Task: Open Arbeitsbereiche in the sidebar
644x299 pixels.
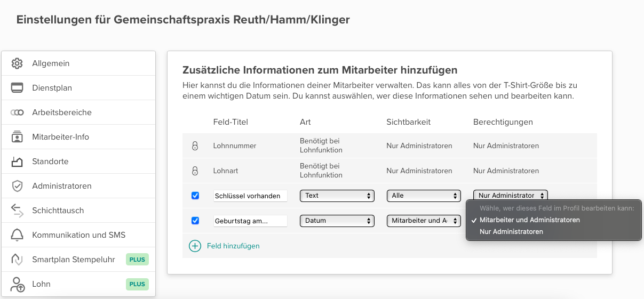Action: (78, 112)
